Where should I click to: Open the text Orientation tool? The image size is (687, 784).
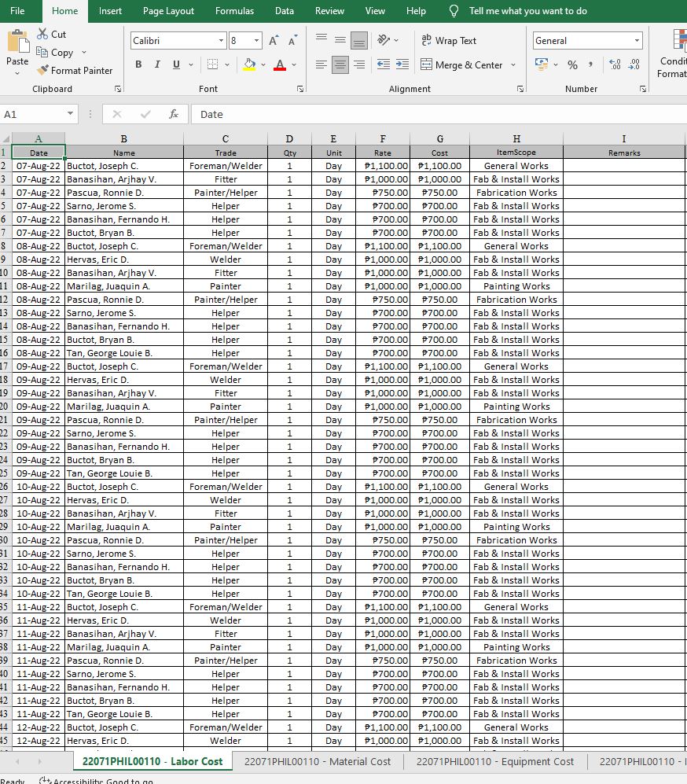(384, 40)
